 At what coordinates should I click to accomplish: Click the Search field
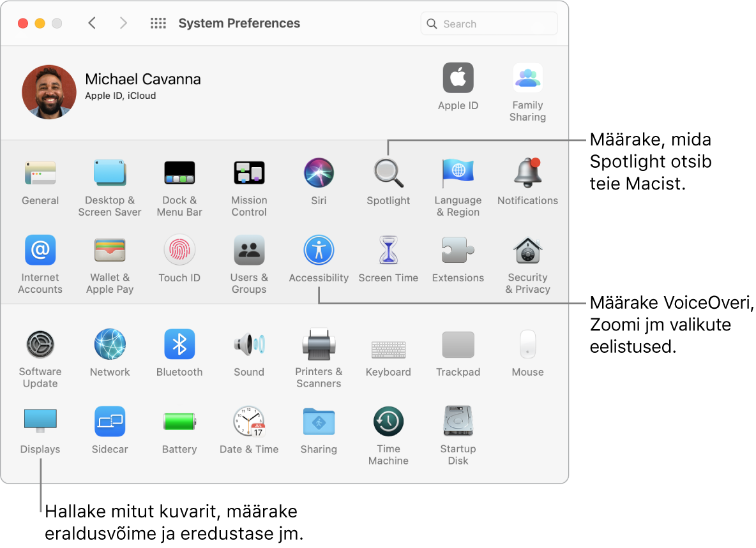(x=489, y=24)
